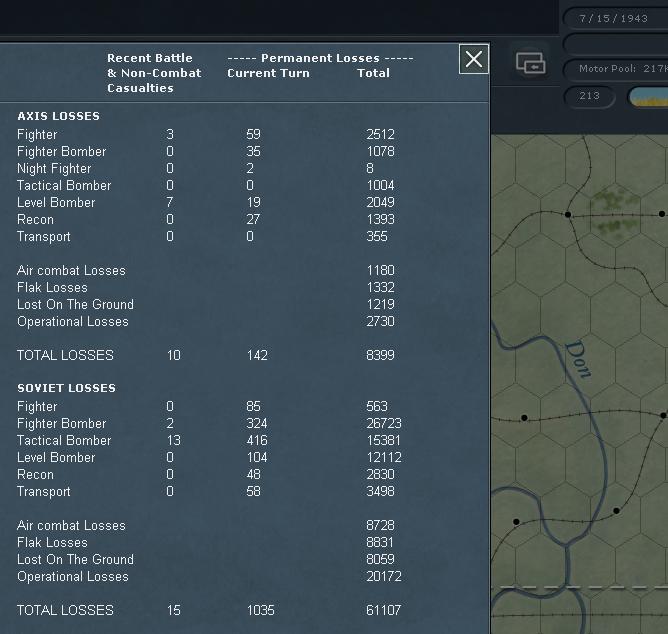Click Soviet Flak Losses 8831

[380, 542]
